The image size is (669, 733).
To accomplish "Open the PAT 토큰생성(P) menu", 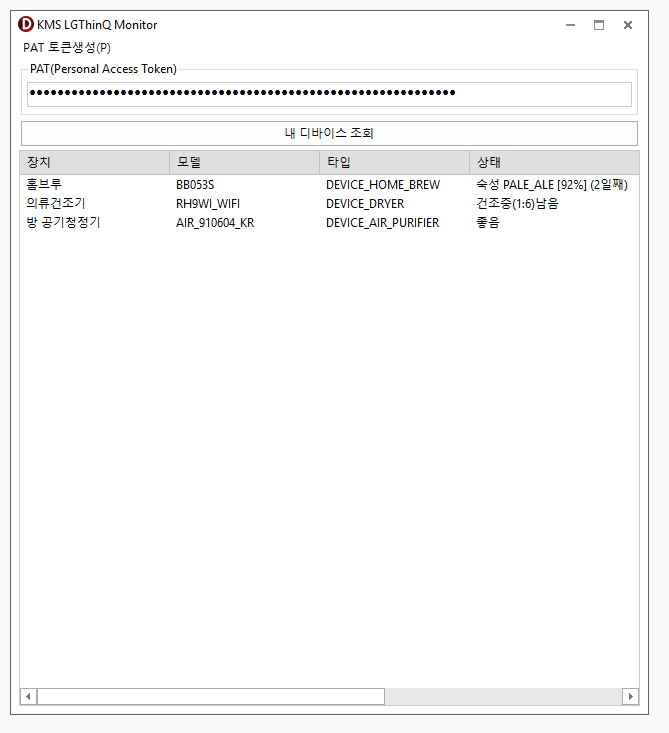I will [67, 48].
